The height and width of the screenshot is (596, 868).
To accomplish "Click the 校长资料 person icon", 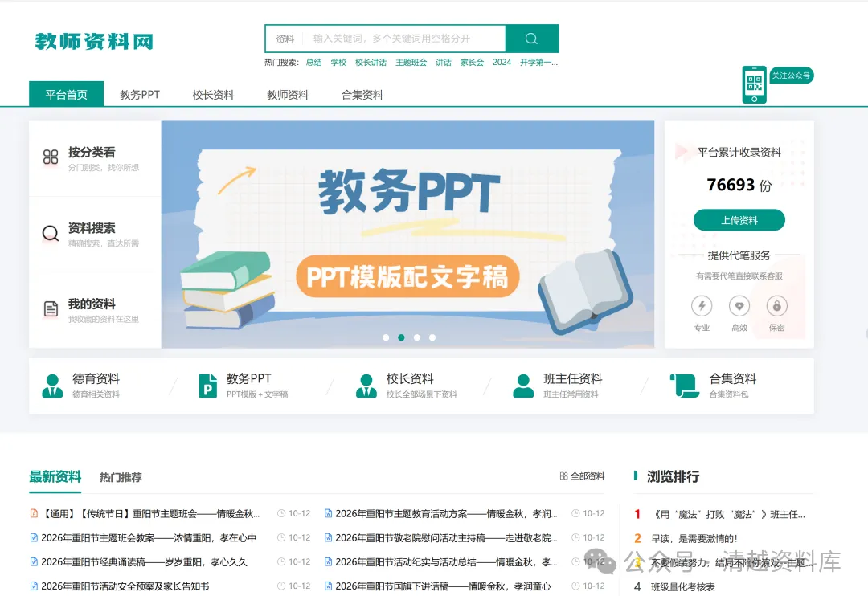I will click(366, 386).
